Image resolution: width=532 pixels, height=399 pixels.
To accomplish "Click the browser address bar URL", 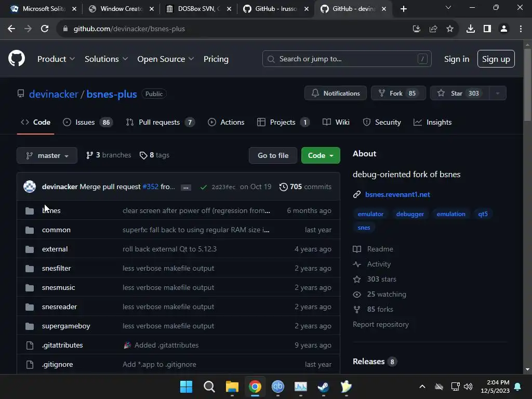I will (129, 29).
